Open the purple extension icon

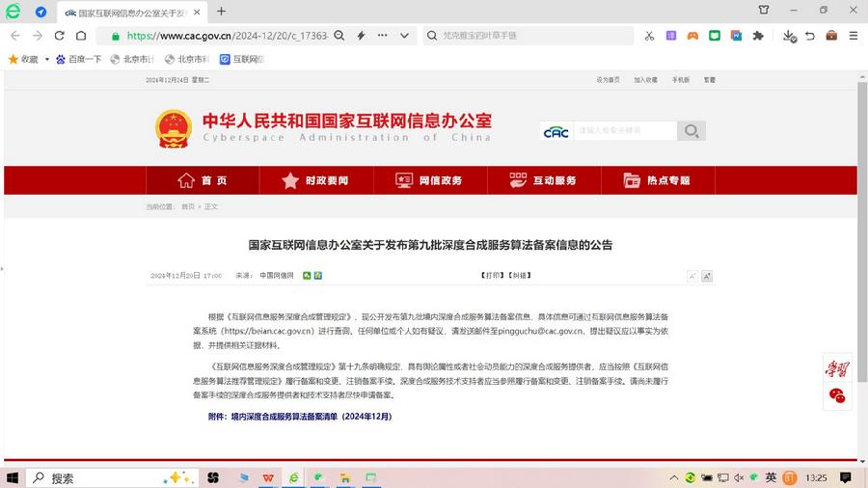[671, 36]
